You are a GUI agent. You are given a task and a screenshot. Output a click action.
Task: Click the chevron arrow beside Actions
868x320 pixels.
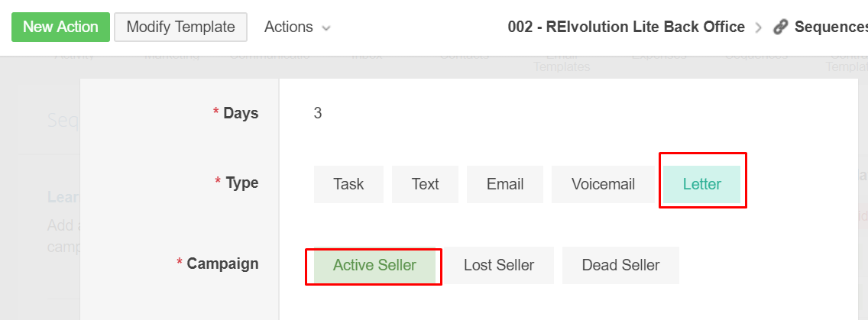tap(326, 27)
